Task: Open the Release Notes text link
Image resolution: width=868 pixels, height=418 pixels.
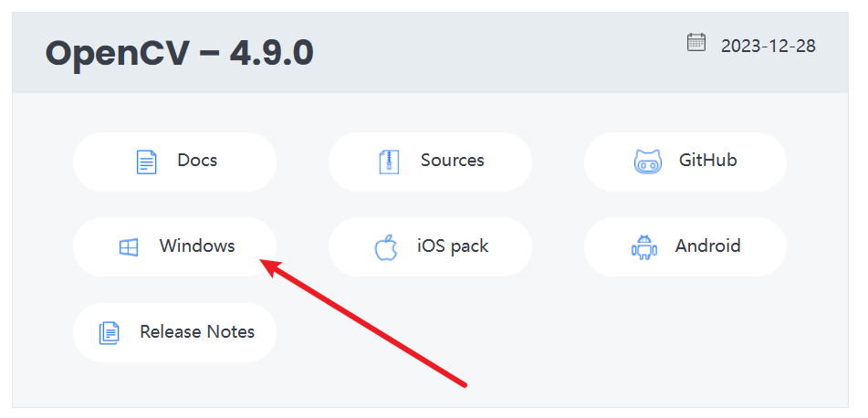Action: click(x=197, y=332)
